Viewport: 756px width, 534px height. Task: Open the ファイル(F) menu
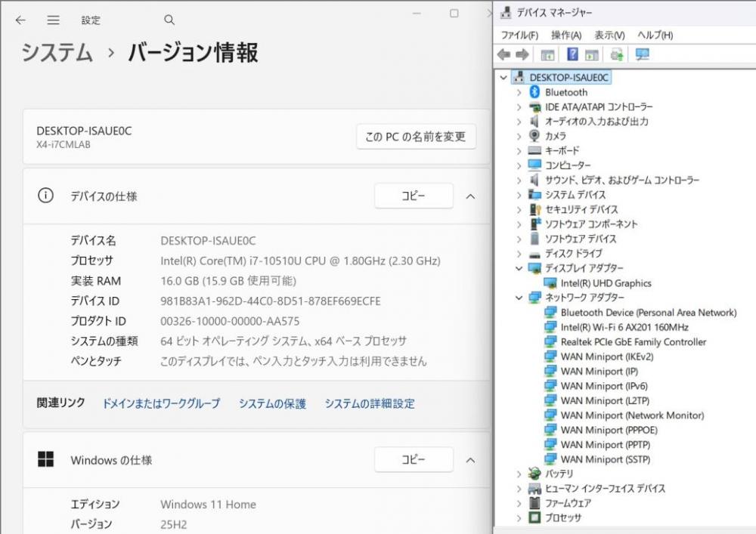[519, 35]
